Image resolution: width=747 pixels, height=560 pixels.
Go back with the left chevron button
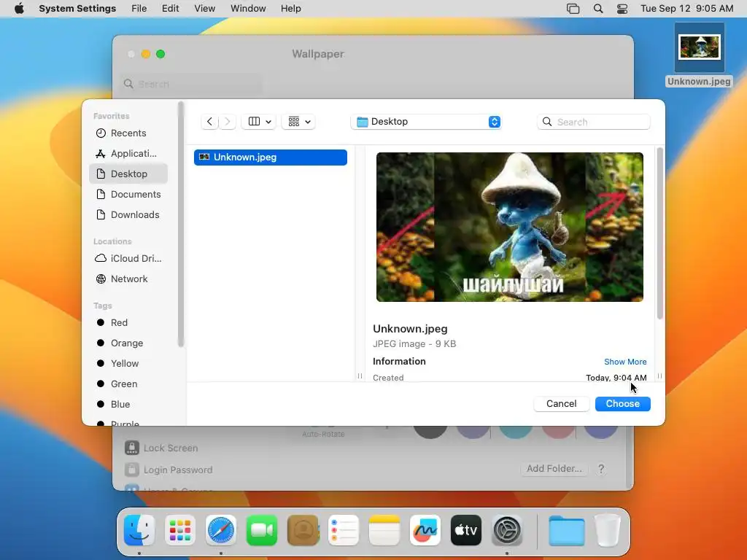pos(209,122)
